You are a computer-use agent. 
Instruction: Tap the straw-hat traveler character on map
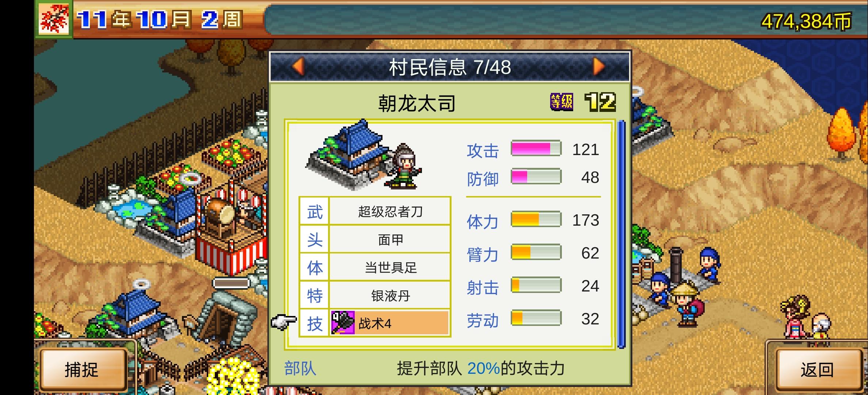coord(687,304)
